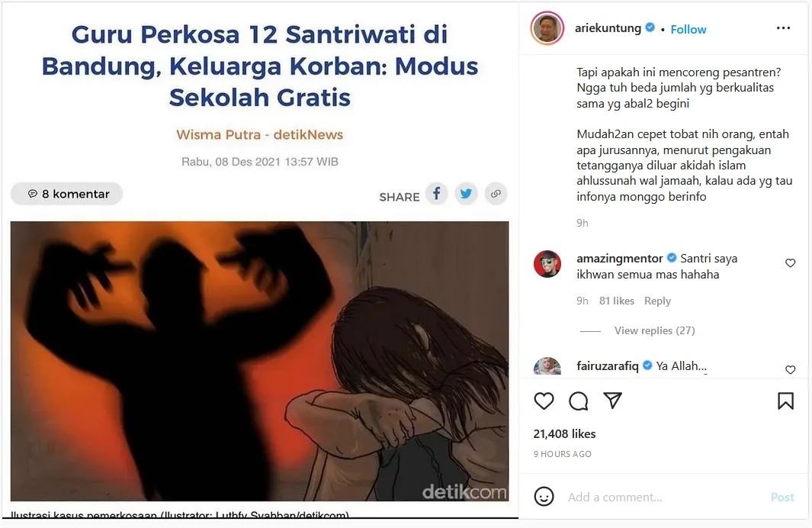The image size is (812, 528).
Task: View the 21,408 likes list
Action: 564,433
